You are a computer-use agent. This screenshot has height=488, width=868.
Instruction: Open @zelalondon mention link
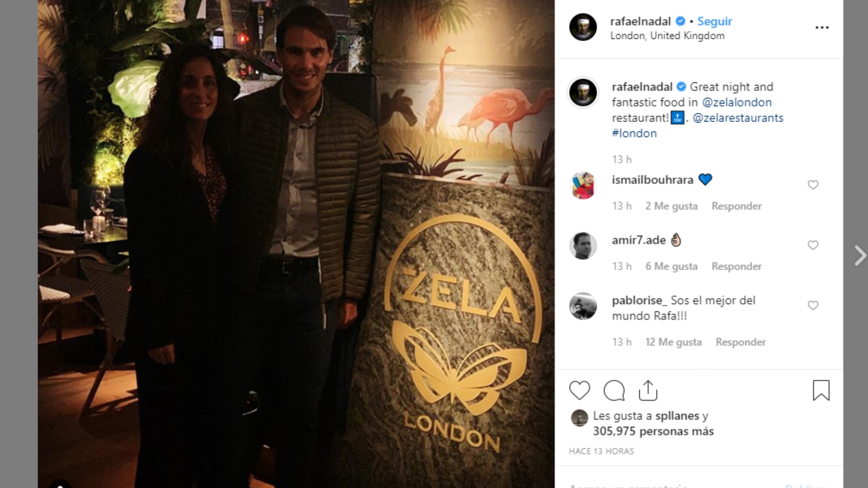(x=737, y=102)
